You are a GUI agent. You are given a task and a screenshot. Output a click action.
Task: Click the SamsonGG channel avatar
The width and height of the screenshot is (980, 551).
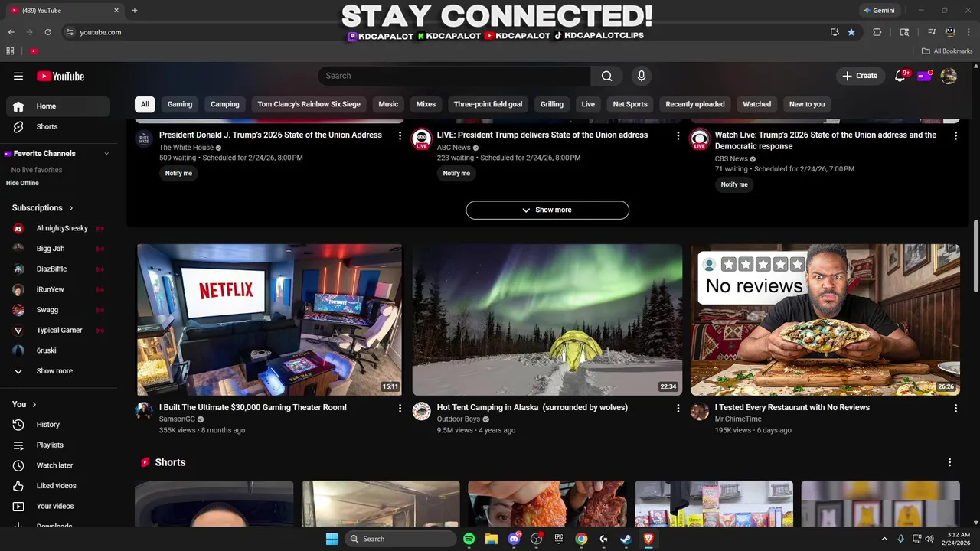pos(144,412)
